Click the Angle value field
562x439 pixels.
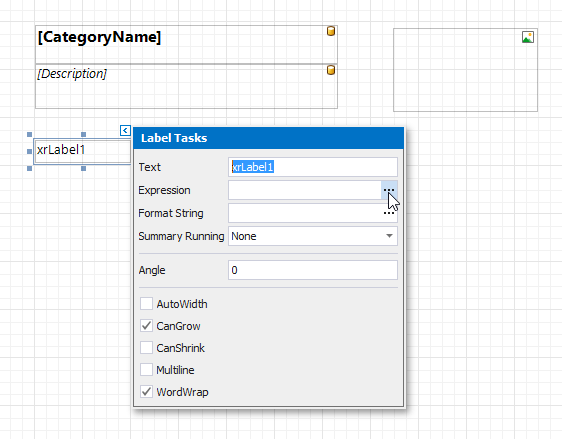313,270
